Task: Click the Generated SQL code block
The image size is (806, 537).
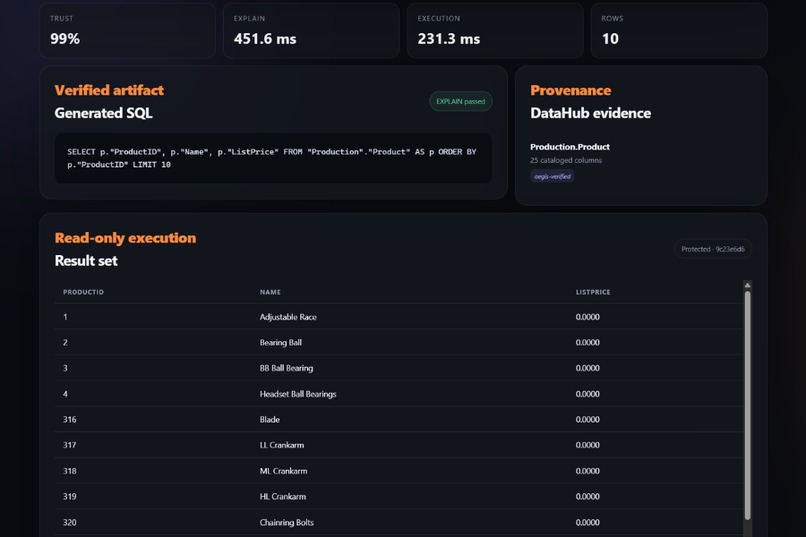Action: point(273,158)
